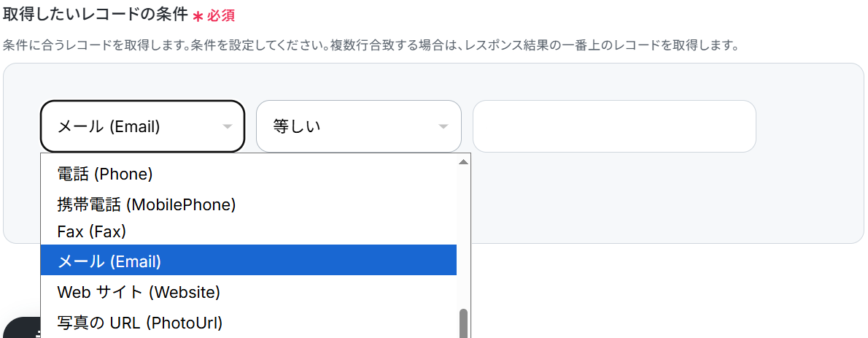Click the 取得したいレコードの条件 heading
The width and height of the screenshot is (868, 338).
(x=95, y=15)
